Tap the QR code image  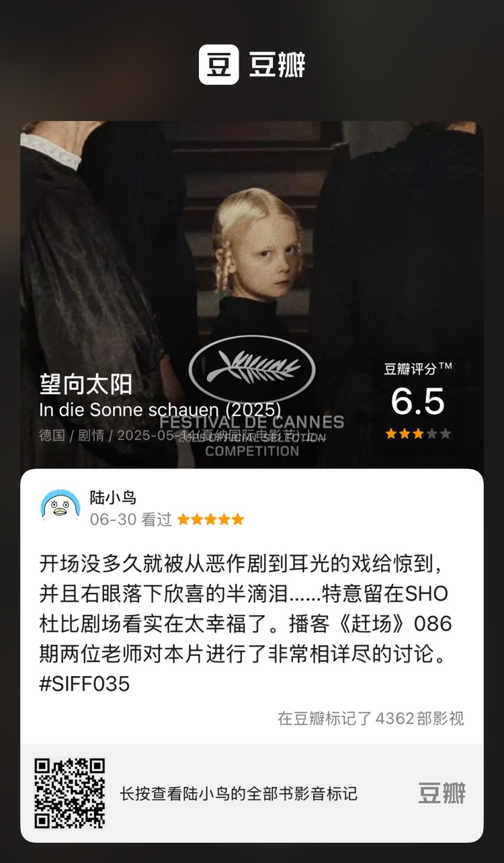click(x=71, y=793)
